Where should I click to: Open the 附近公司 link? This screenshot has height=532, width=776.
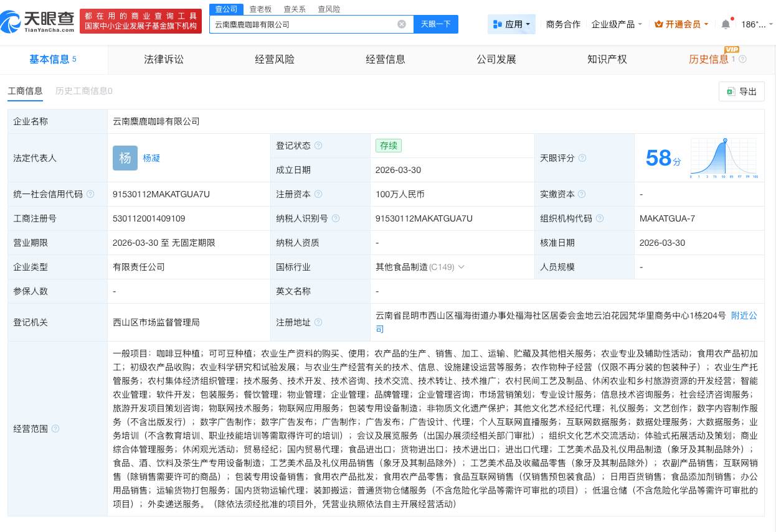(744, 315)
